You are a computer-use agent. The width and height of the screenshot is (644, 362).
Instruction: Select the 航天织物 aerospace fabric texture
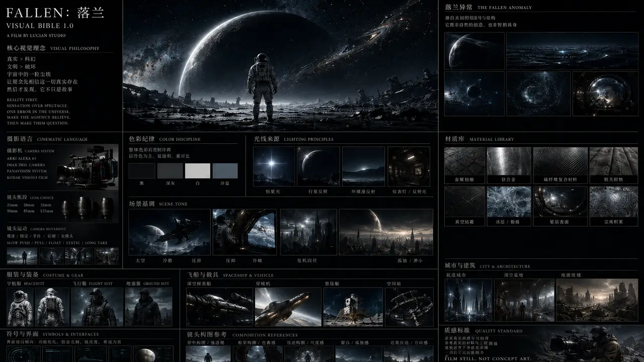613,161
